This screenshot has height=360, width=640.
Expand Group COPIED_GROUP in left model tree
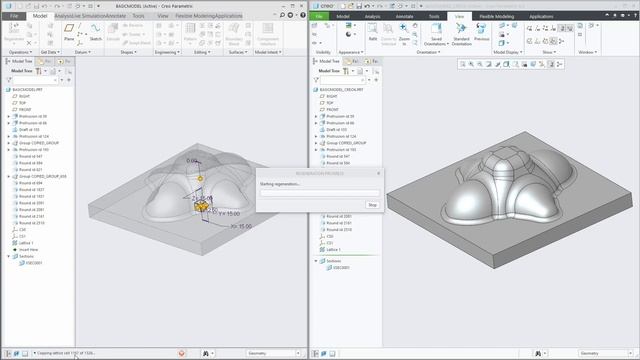point(9,143)
